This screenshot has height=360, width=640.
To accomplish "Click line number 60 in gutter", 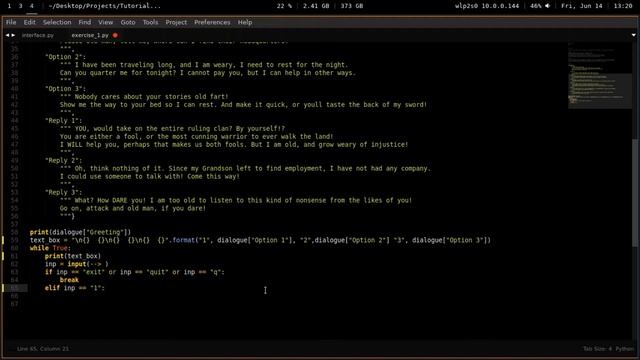I will tap(14, 248).
